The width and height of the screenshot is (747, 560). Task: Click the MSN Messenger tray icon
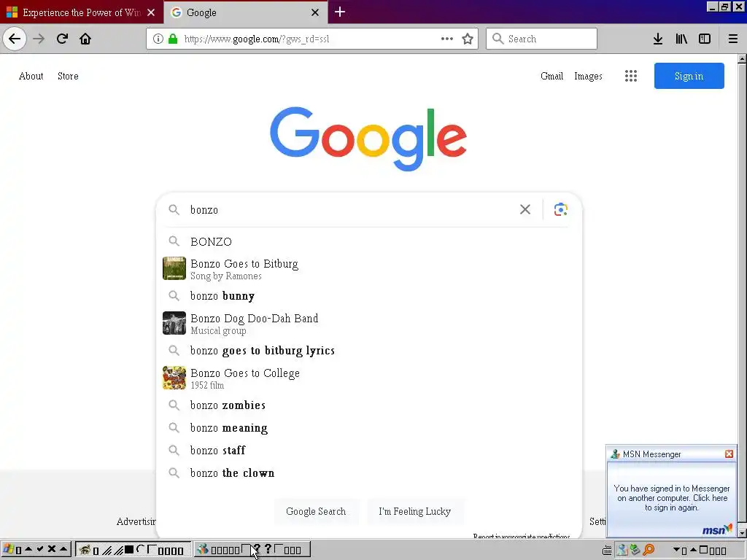click(622, 550)
